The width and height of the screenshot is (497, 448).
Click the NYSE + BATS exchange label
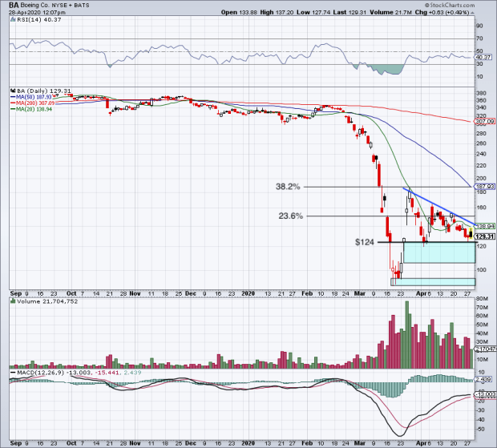pos(71,6)
